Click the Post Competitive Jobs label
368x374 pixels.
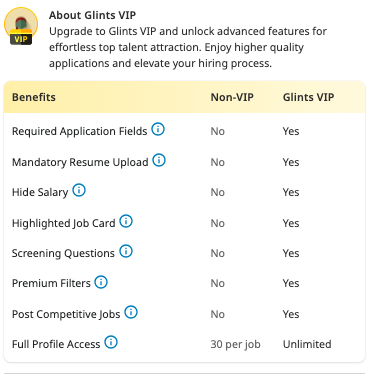[x=66, y=314]
